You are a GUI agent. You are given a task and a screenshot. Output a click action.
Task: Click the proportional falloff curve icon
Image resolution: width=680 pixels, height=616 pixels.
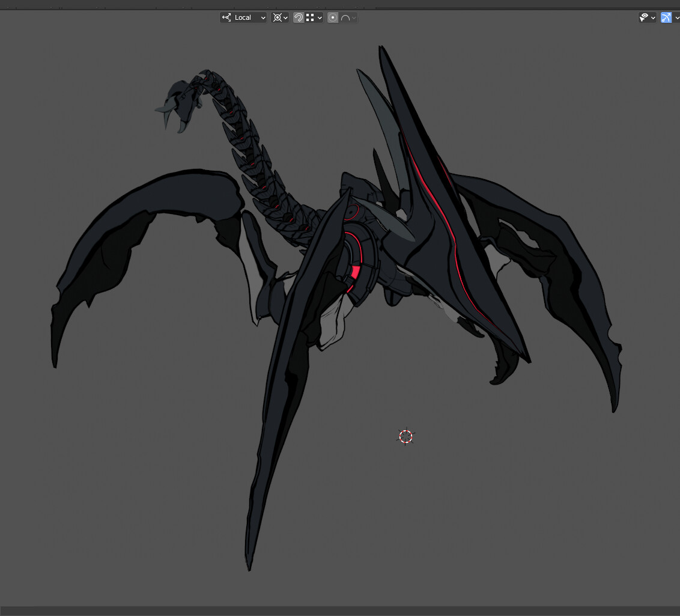coord(345,17)
